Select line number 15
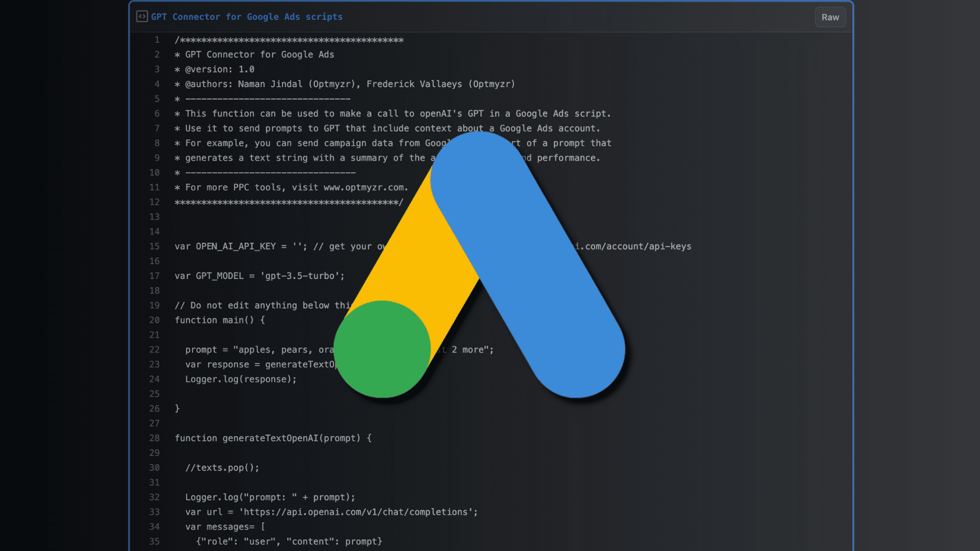 pyautogui.click(x=154, y=246)
